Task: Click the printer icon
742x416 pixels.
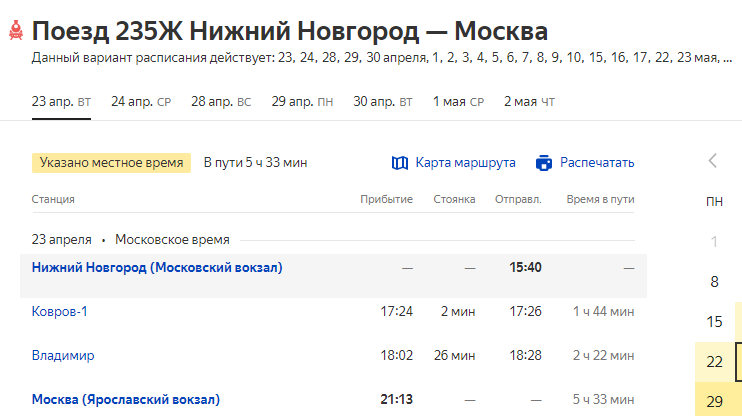Action: (544, 163)
